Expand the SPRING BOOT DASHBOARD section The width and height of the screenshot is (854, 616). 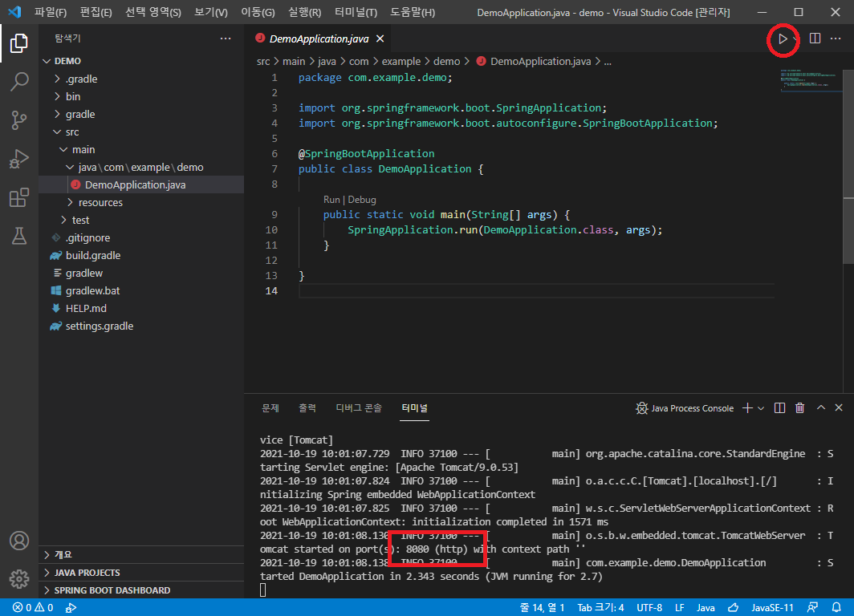point(141,590)
